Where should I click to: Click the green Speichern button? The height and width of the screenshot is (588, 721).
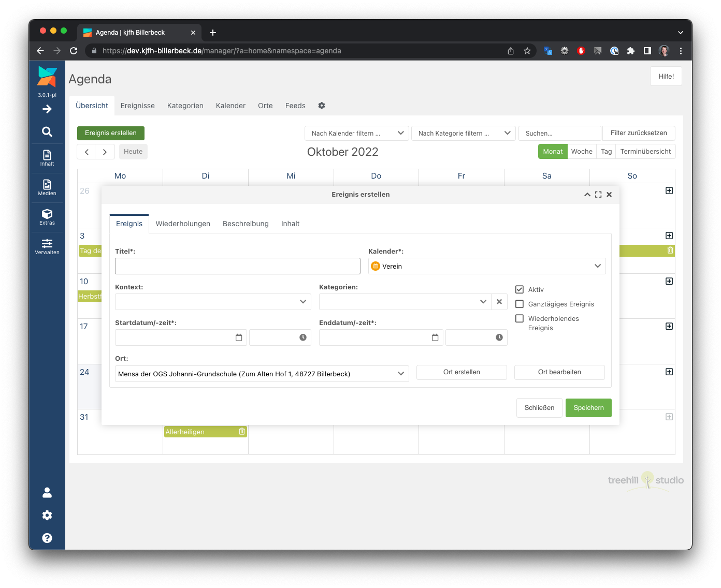click(x=588, y=408)
